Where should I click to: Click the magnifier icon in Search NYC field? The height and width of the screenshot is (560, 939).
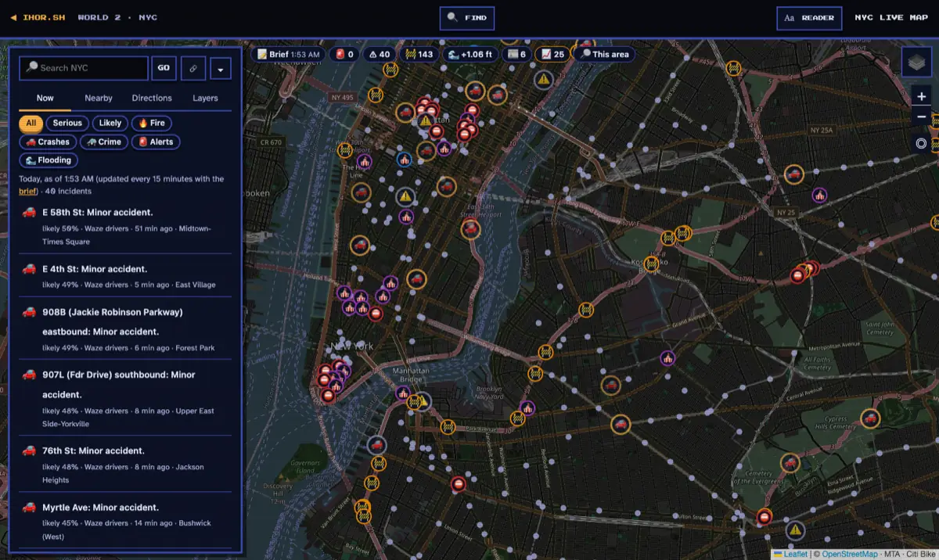32,68
